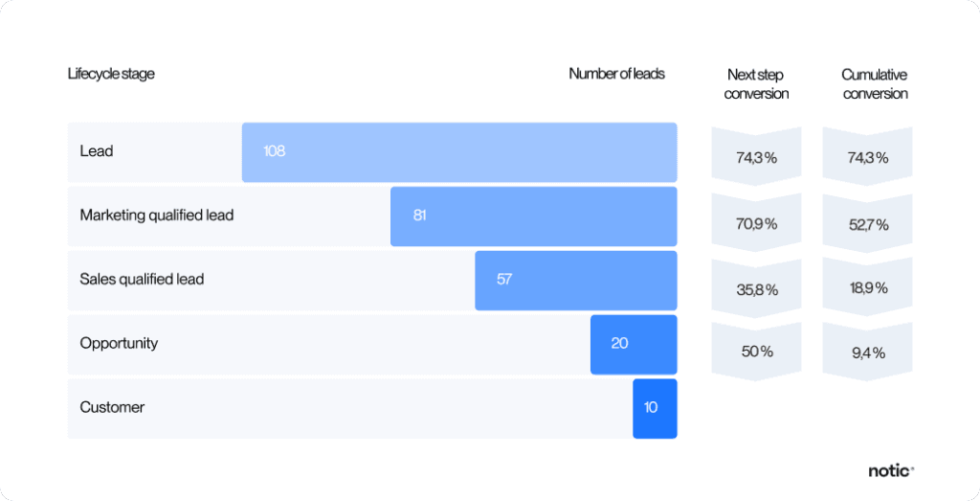Click the notic logo
This screenshot has width=980, height=501.
pyautogui.click(x=891, y=470)
